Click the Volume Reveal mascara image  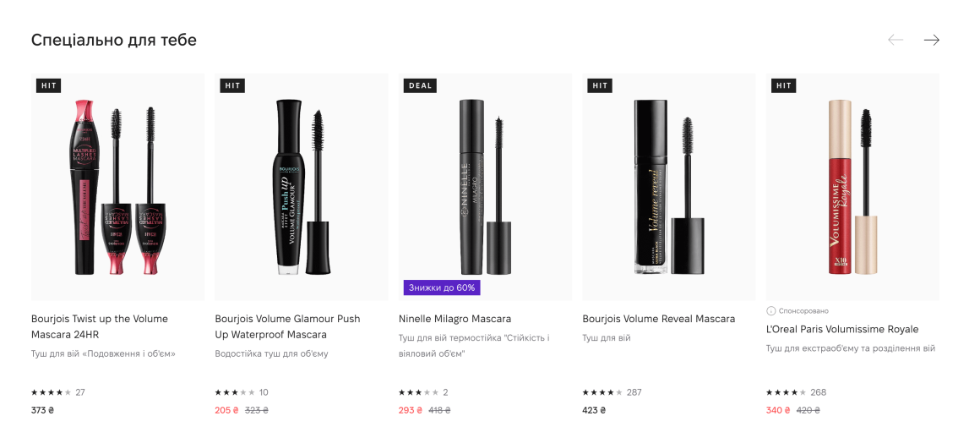pyautogui.click(x=668, y=186)
